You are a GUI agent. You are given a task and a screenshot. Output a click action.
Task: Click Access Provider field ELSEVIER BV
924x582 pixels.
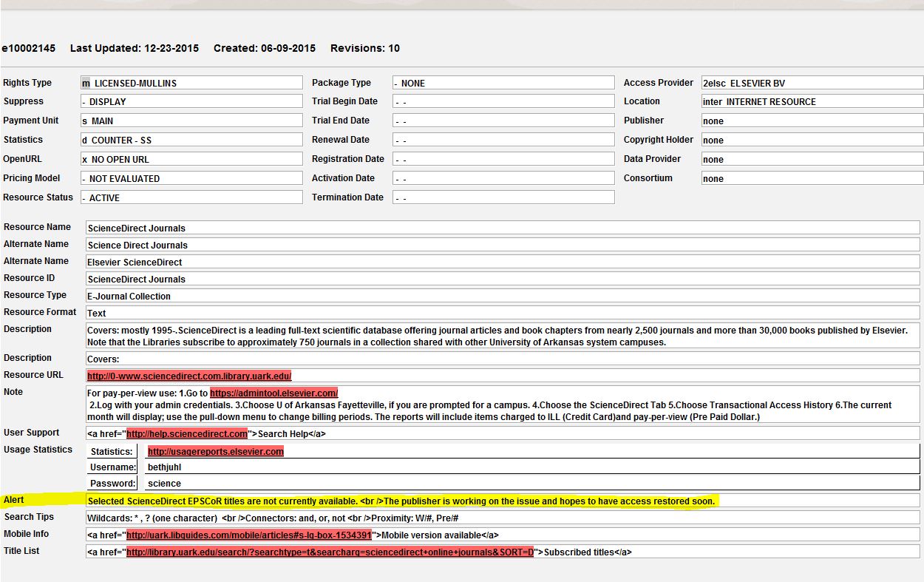click(812, 83)
